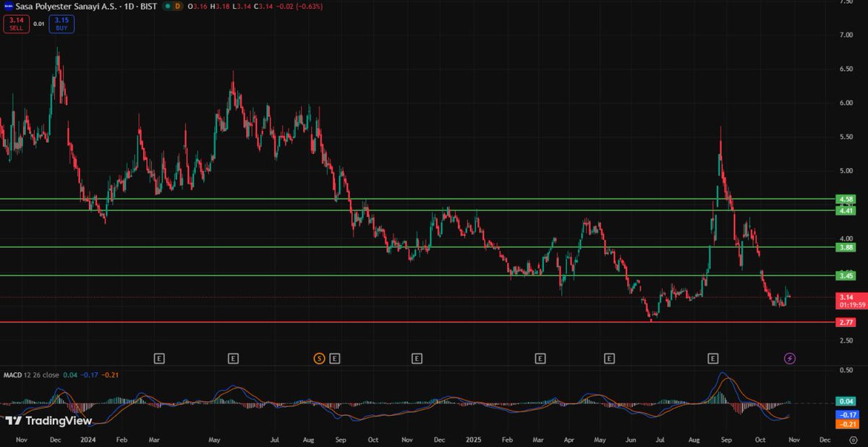This screenshot has height=447, width=868.
Task: Select the 4.58 price line label
Action: 845,199
